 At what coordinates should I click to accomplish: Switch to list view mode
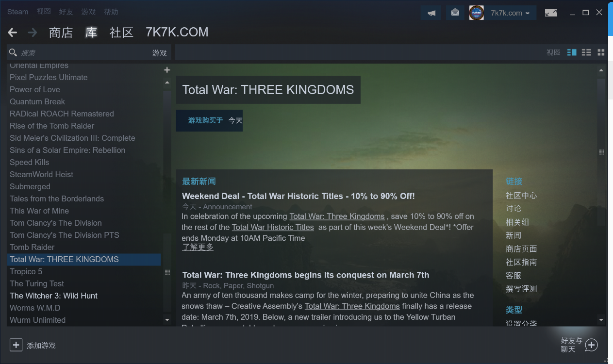pyautogui.click(x=586, y=52)
